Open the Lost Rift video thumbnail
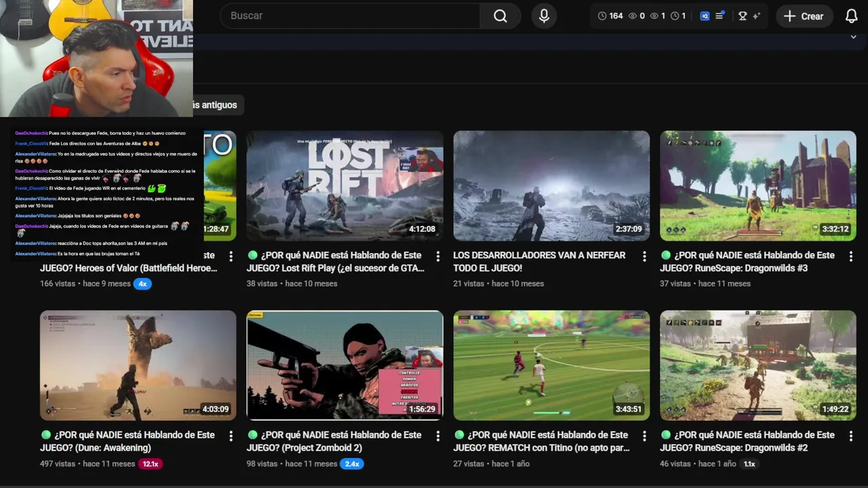The image size is (868, 488). coord(344,186)
